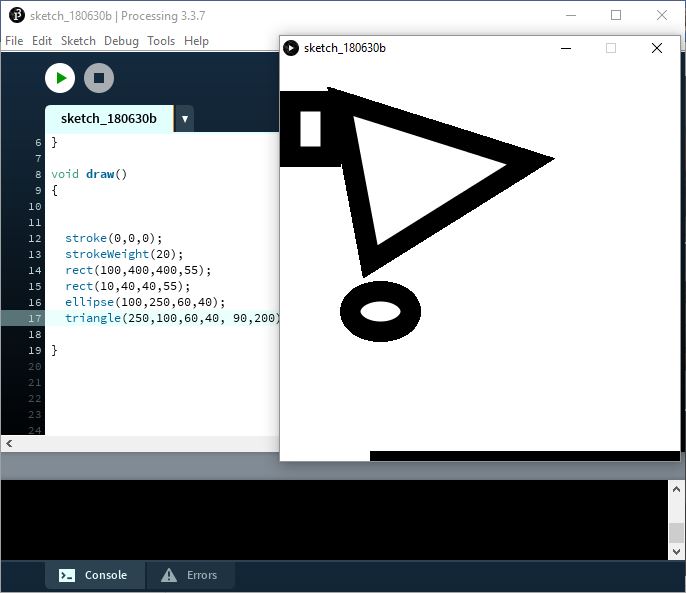Click the Errors warning triangle icon
The height and width of the screenshot is (593, 686).
point(169,575)
